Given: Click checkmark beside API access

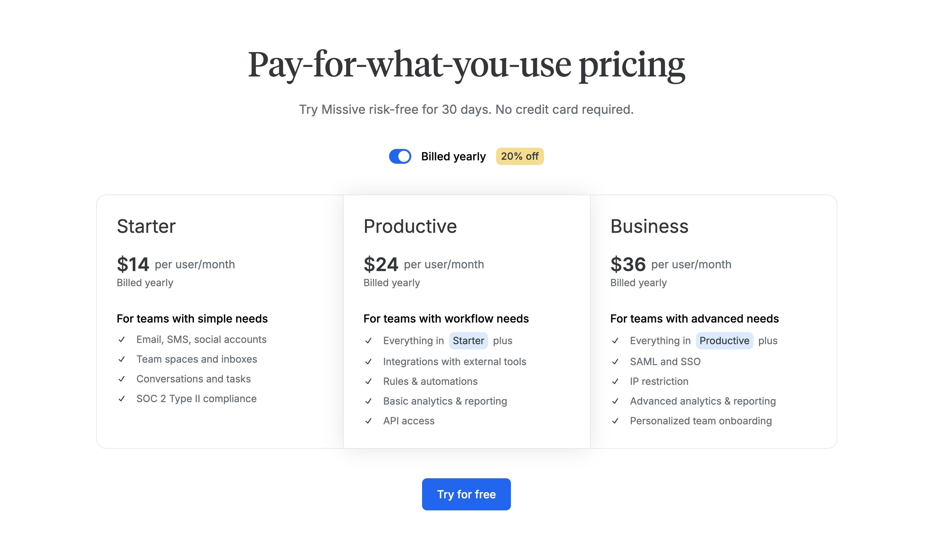Looking at the screenshot, I should pos(368,421).
